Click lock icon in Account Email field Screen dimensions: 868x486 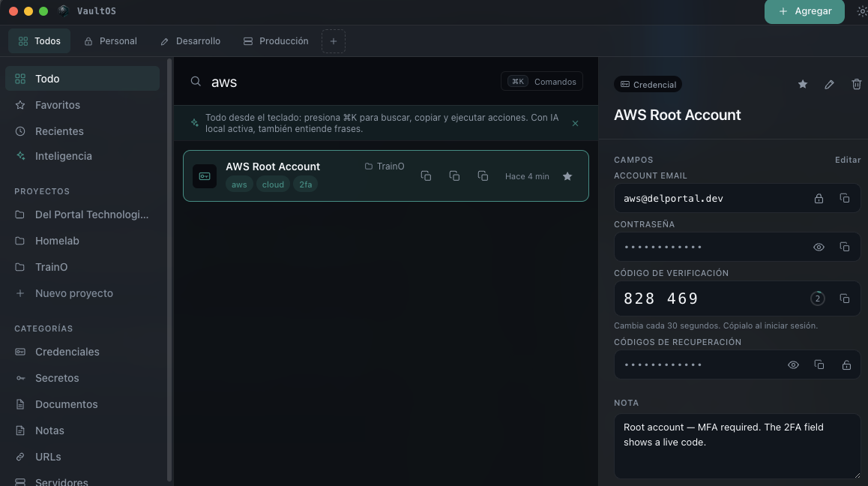click(x=819, y=199)
